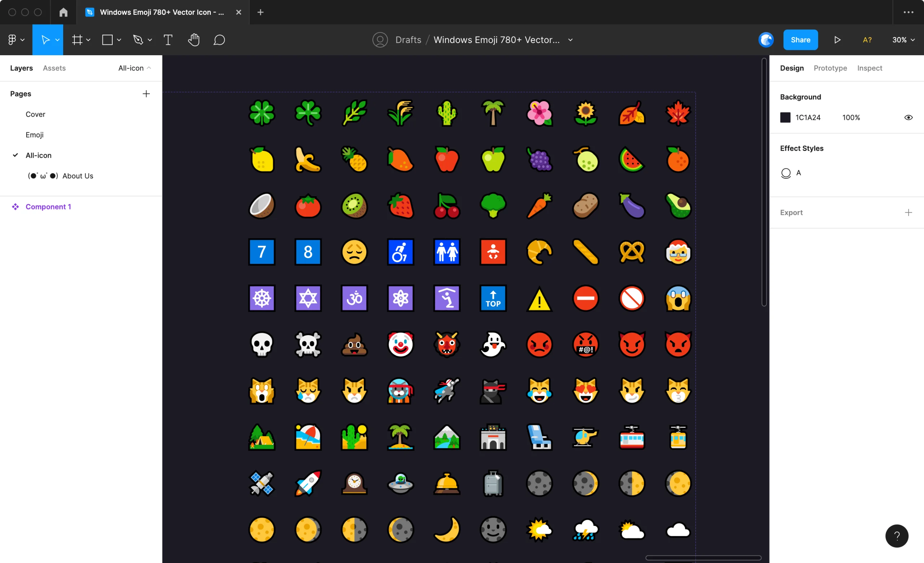Open the Figma main menu icon
This screenshot has height=563, width=924.
[12, 40]
